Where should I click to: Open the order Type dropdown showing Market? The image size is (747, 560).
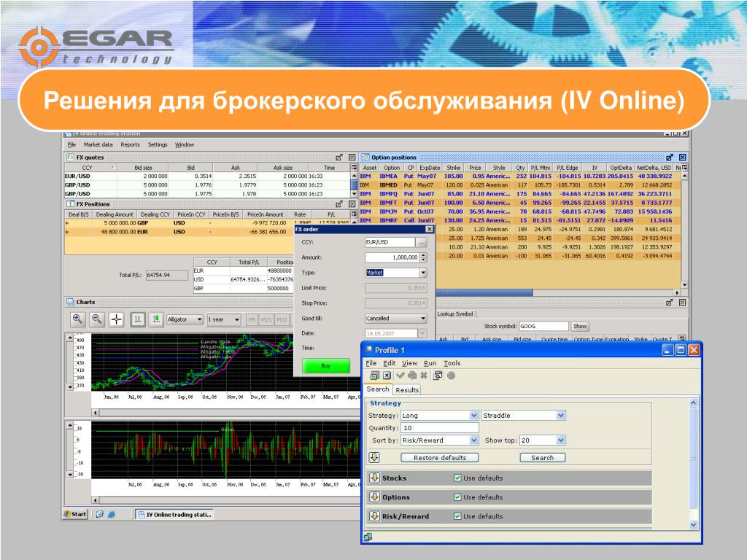pyautogui.click(x=423, y=273)
